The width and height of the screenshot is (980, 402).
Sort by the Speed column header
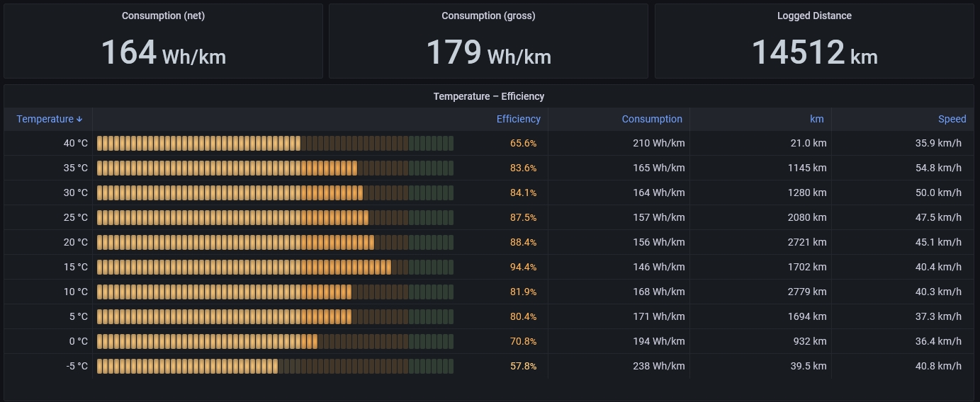tap(952, 119)
